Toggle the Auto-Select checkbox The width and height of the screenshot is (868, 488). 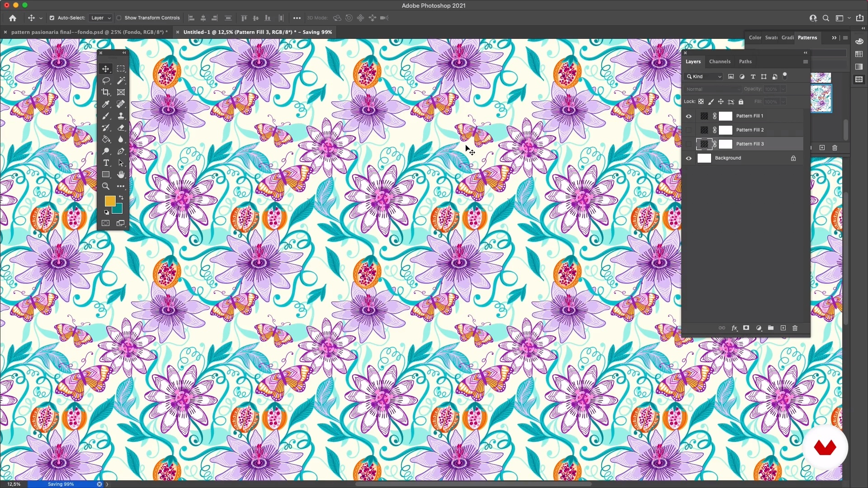[x=52, y=18]
